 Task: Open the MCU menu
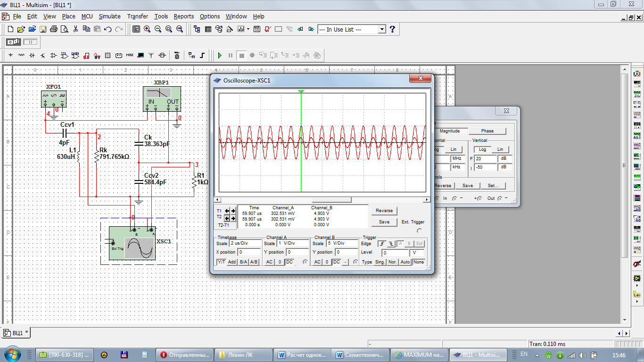point(87,16)
